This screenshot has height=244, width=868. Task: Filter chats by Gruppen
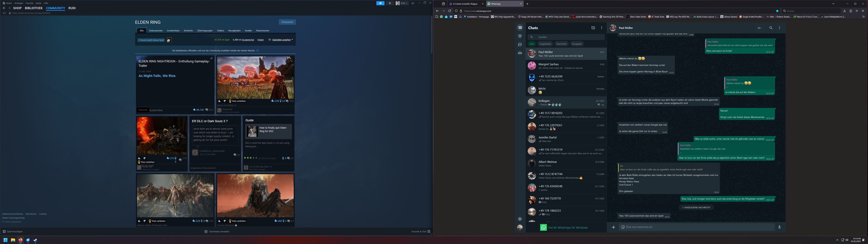577,44
